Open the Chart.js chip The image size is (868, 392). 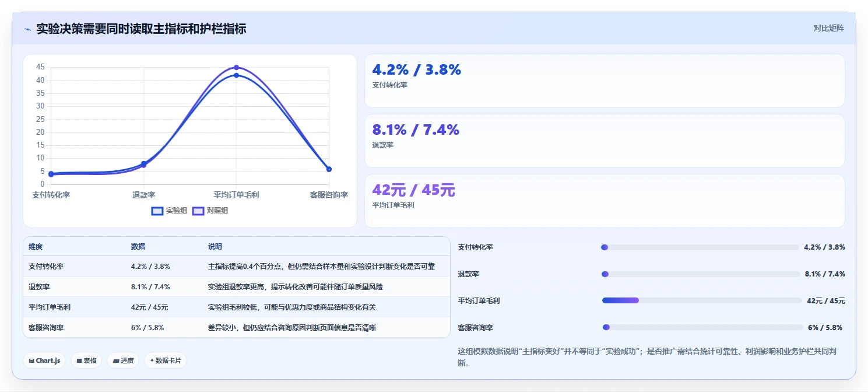tap(45, 360)
